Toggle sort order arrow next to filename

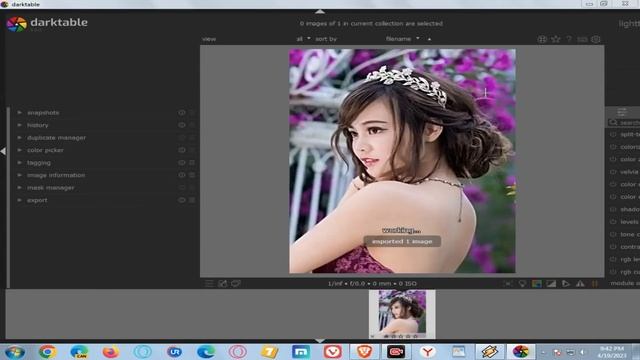click(429, 39)
